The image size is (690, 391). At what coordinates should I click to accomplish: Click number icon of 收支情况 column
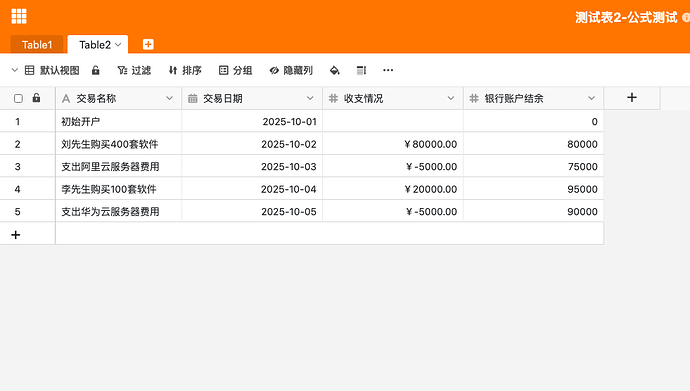pos(333,99)
